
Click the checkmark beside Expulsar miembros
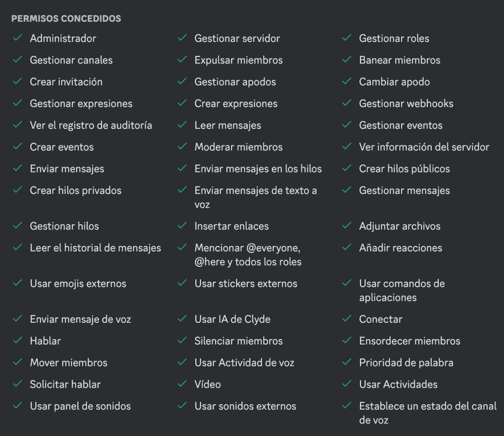point(182,60)
